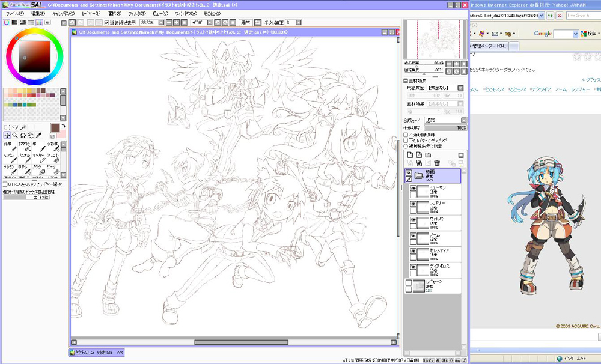Rotate the canvas clockwise
This screenshot has width=601, height=364.
click(225, 23)
